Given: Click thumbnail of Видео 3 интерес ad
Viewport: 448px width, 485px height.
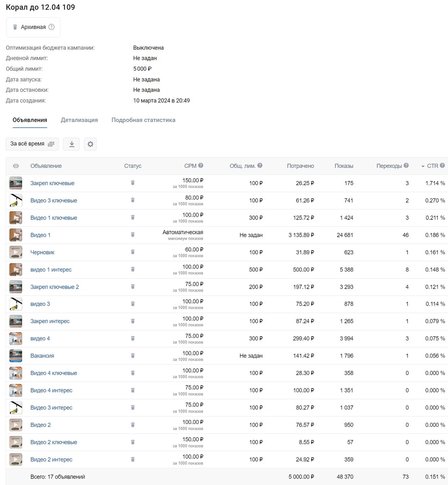Looking at the screenshot, I should pyautogui.click(x=16, y=407).
